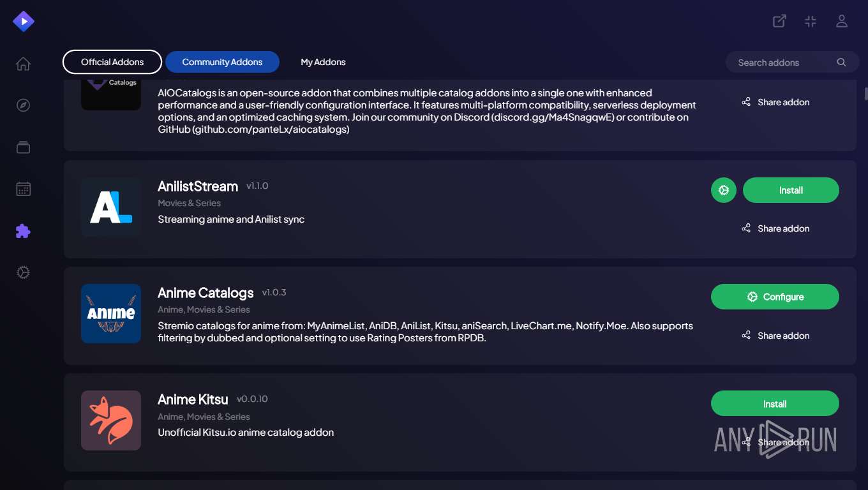The height and width of the screenshot is (490, 868).
Task: Switch to My Addons tab
Action: (323, 62)
